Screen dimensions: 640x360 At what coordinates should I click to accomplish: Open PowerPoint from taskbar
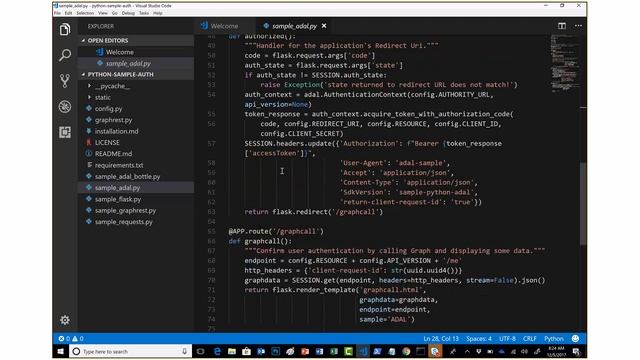tap(305, 351)
